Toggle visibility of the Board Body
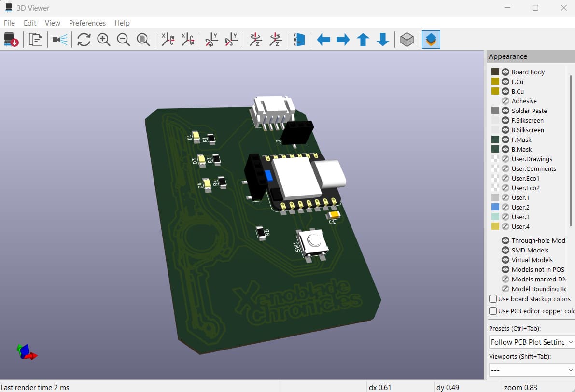The height and width of the screenshot is (392, 575). [x=505, y=72]
